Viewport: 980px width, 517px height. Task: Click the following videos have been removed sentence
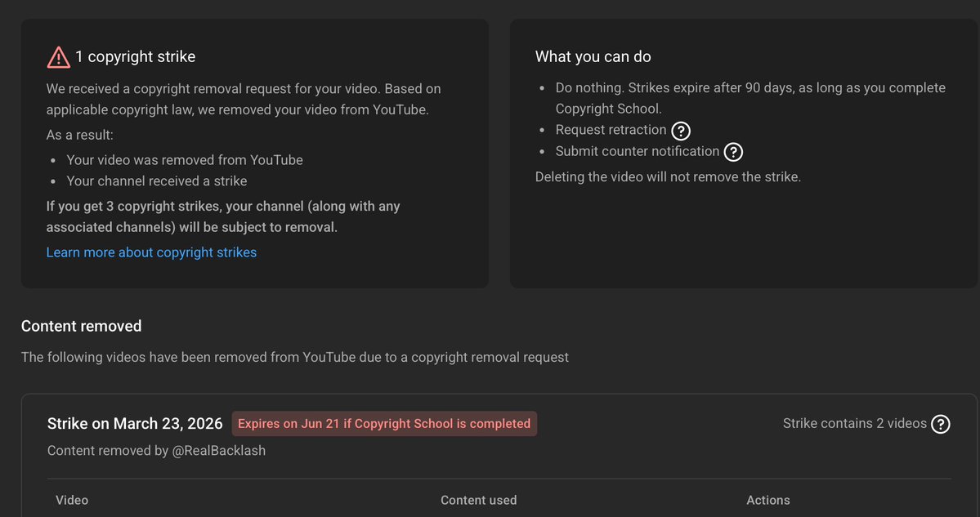(295, 357)
